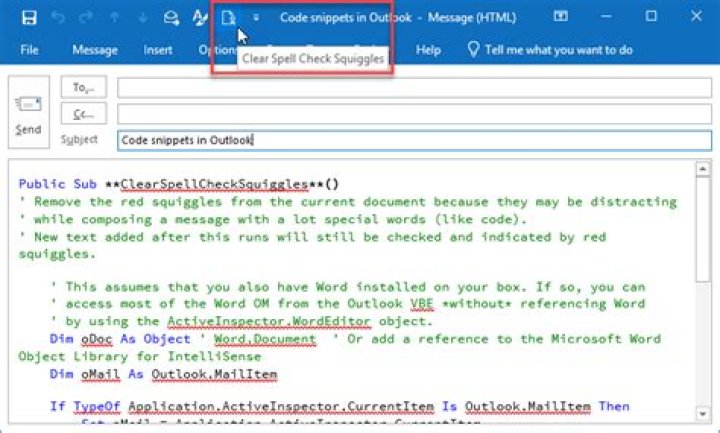Click the Next Item down arrow
This screenshot has width=720, height=433.
tap(143, 17)
